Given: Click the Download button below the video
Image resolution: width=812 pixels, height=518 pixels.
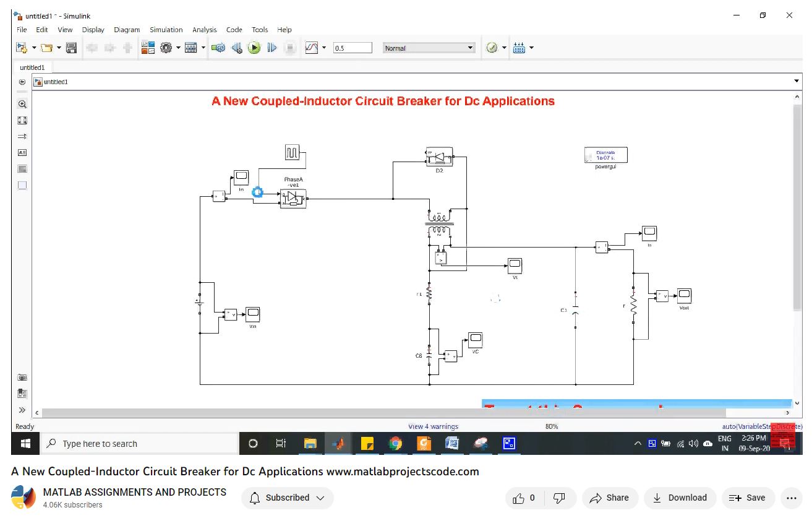Looking at the screenshot, I should pos(680,498).
